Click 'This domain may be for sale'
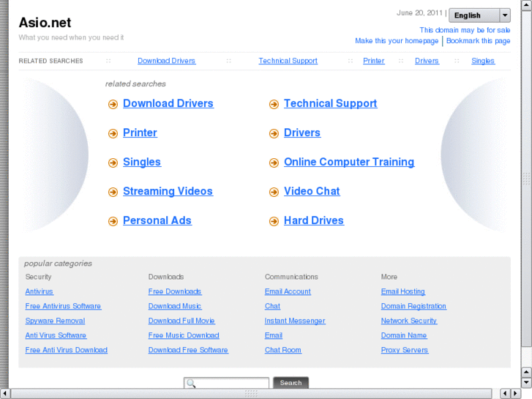Image resolution: width=532 pixels, height=399 pixels. (465, 30)
